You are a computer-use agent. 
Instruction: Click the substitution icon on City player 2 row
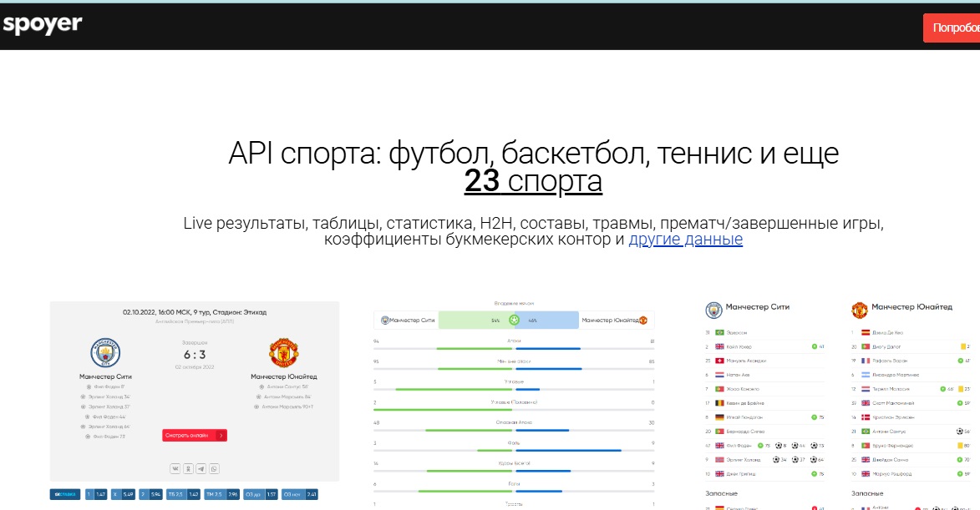point(815,346)
